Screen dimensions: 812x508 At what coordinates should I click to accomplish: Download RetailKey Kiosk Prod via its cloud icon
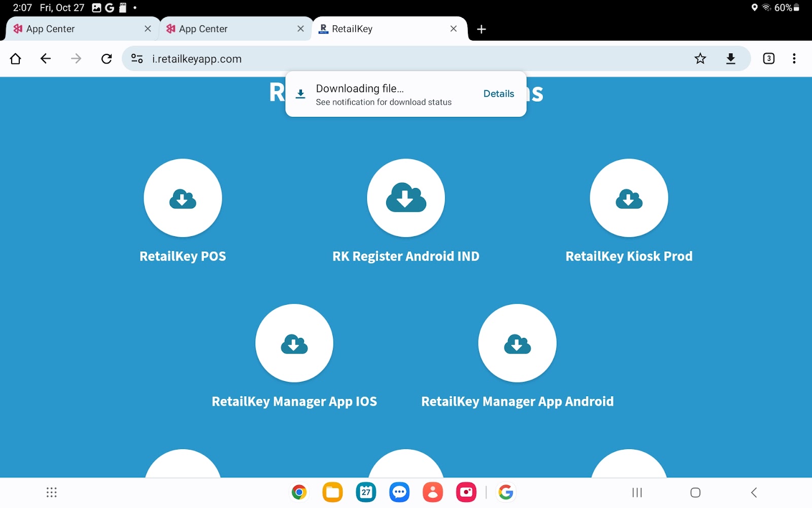click(629, 198)
